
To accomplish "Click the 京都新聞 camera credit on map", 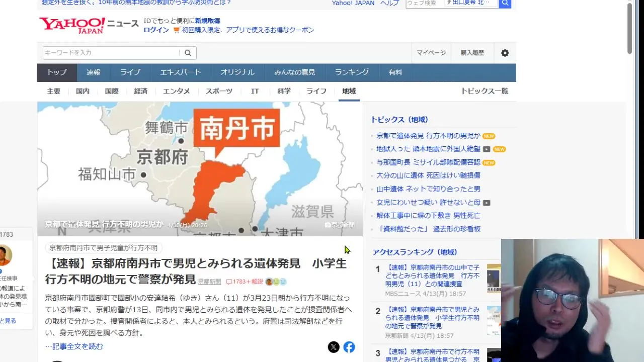I will (340, 225).
